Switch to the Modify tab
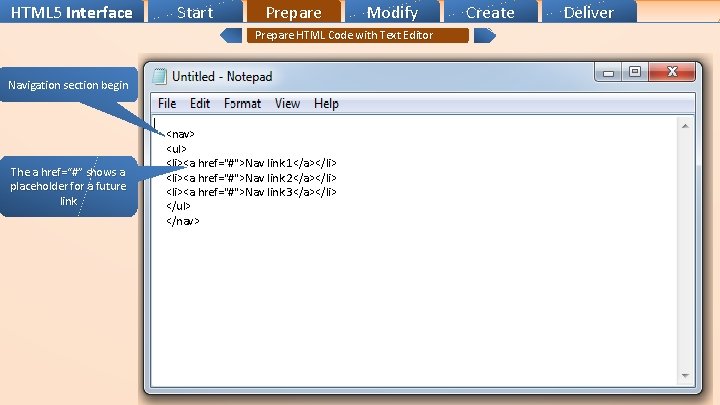This screenshot has width=720, height=405. [392, 11]
